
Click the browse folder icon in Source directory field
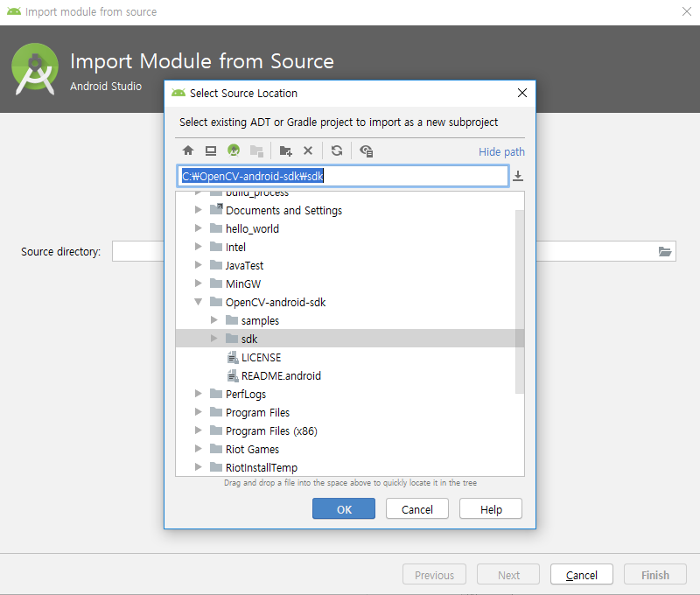(x=665, y=252)
